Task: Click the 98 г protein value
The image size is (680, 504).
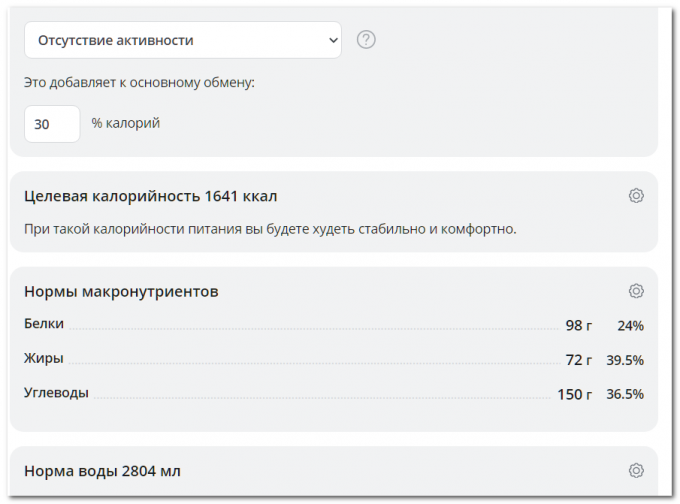Action: (x=578, y=326)
